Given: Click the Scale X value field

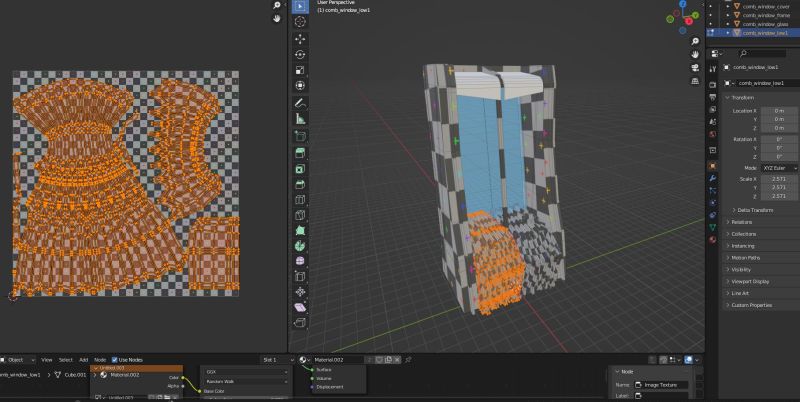Looking at the screenshot, I should pos(779,179).
